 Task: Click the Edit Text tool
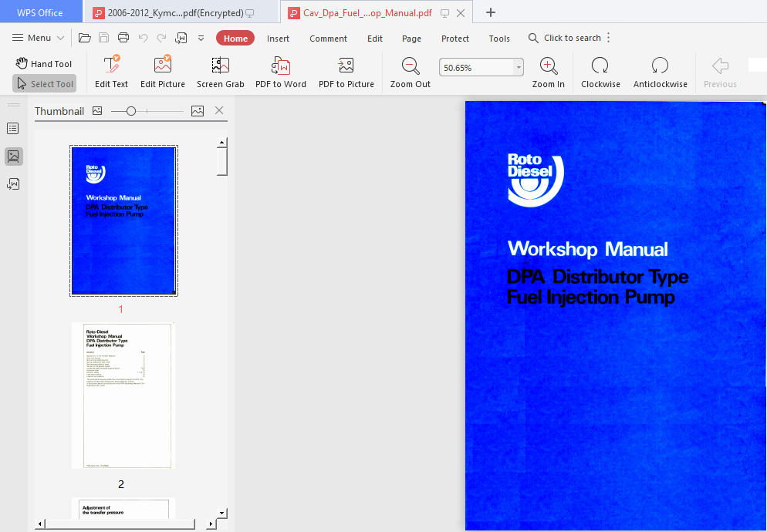click(x=112, y=72)
